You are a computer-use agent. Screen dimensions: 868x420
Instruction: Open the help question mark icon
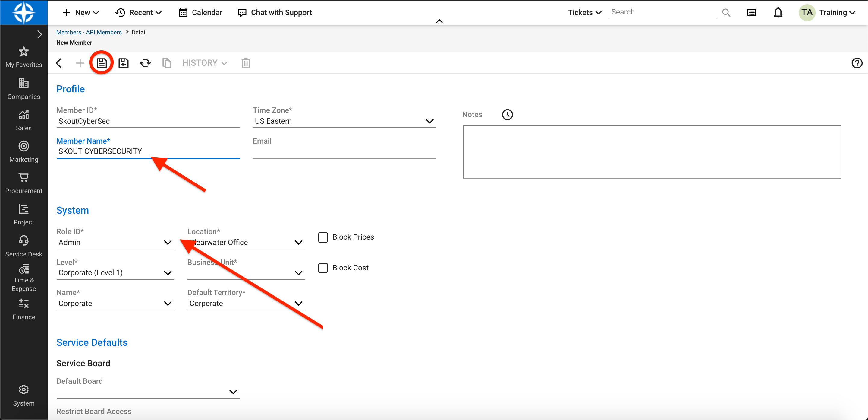pos(857,63)
